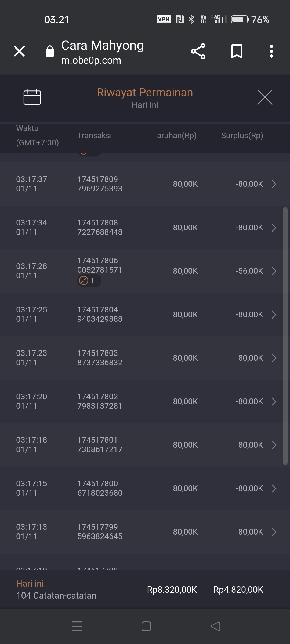
Task: Close the browser tab with X
Action: (x=19, y=51)
